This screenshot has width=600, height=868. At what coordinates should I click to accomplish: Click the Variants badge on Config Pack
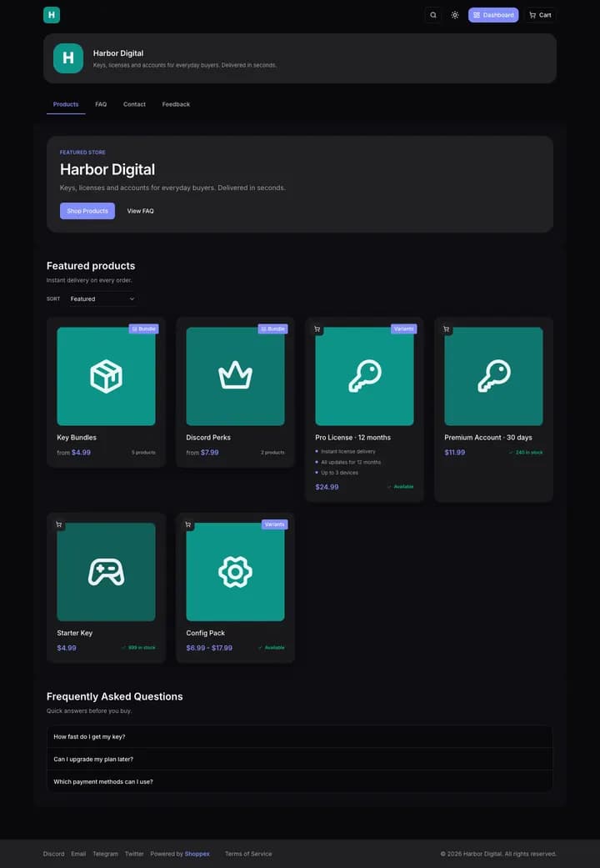click(274, 524)
